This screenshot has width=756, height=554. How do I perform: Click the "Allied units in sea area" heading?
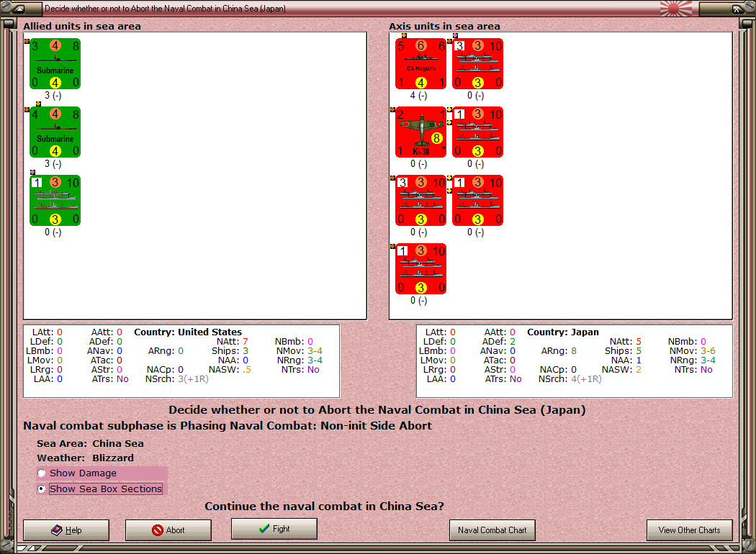(x=82, y=26)
